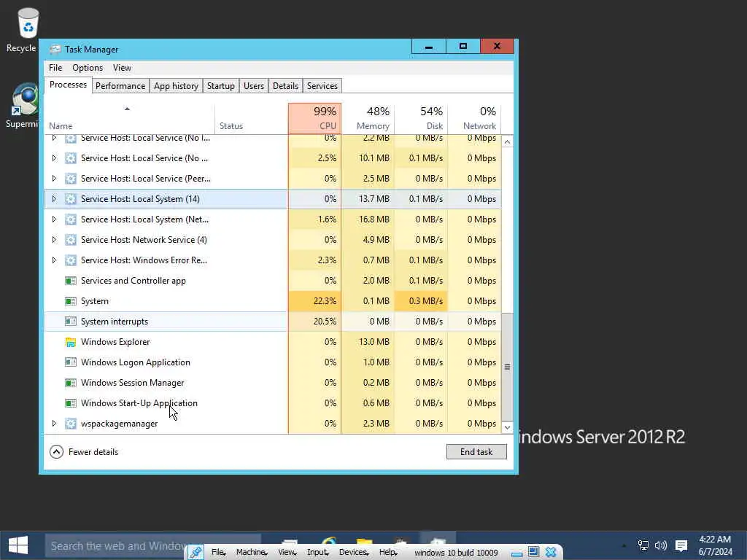This screenshot has width=747, height=560.
Task: Open the Windows Start menu
Action: click(18, 545)
